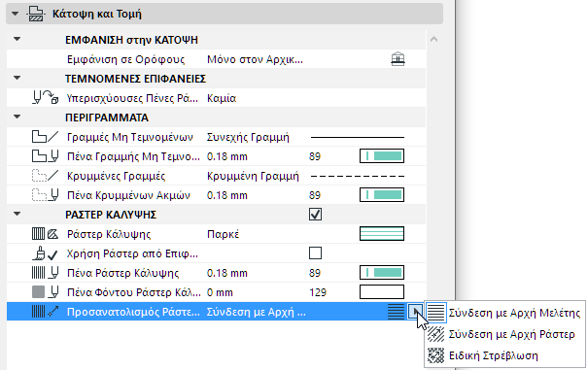Select the Χρήση Ράστερ από Επιφ... row label
The image size is (588, 370).
132,253
